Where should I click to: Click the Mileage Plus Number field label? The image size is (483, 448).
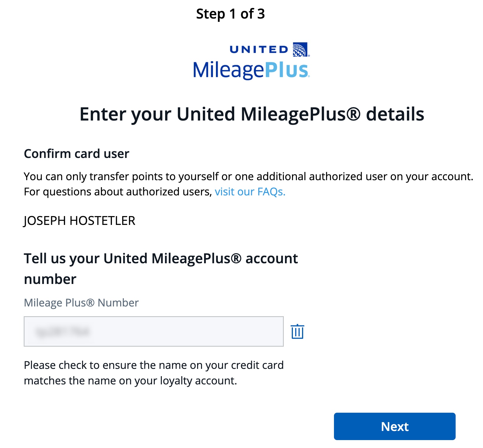coord(81,303)
